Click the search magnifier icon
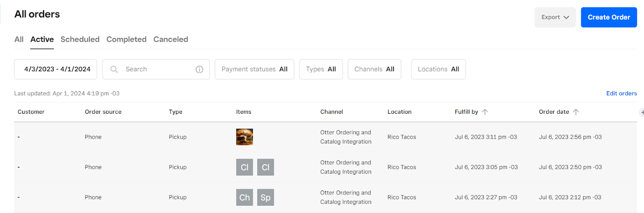The image size is (644, 213). 114,69
